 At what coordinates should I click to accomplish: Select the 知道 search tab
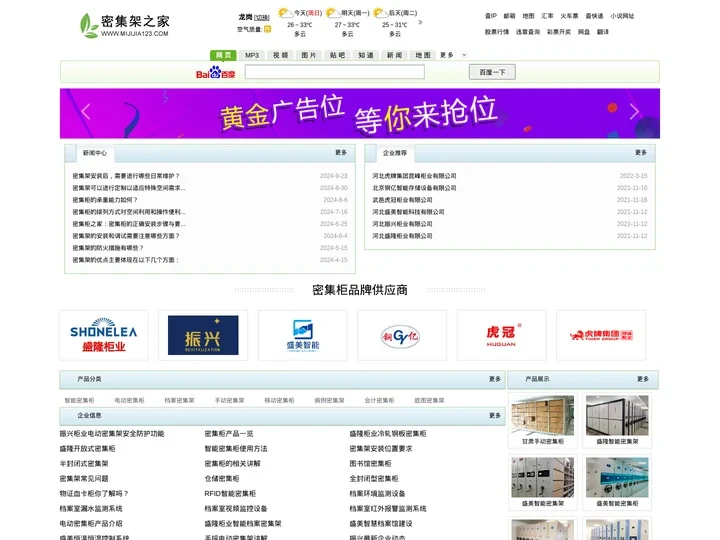point(366,55)
